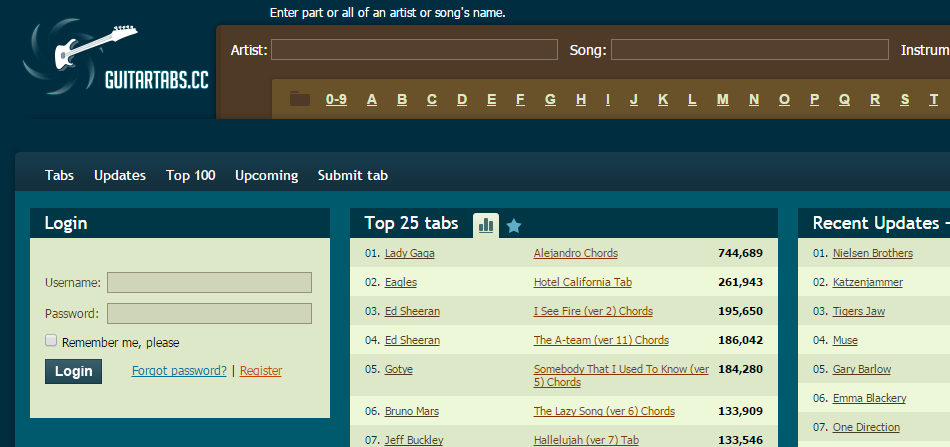This screenshot has width=950, height=447.
Task: Open Emma Blackery in Recent Updates
Action: click(869, 398)
